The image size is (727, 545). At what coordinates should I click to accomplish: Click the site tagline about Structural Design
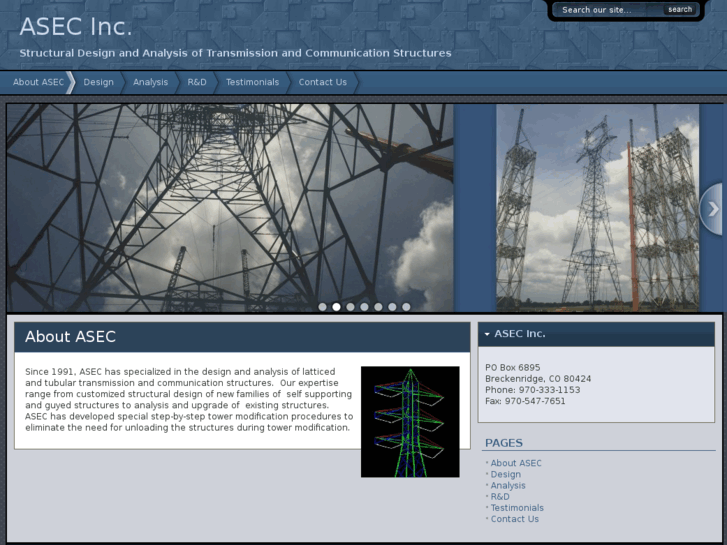click(235, 53)
